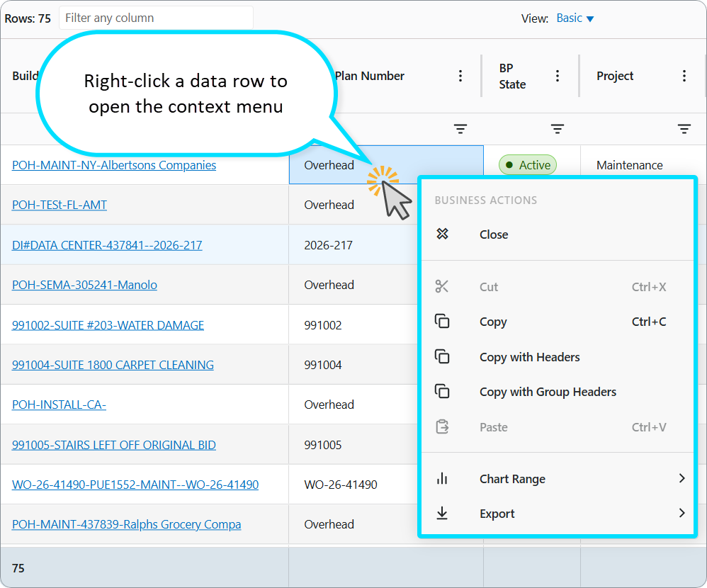Click the Rows: 75 count label
The image size is (707, 588).
(x=28, y=18)
